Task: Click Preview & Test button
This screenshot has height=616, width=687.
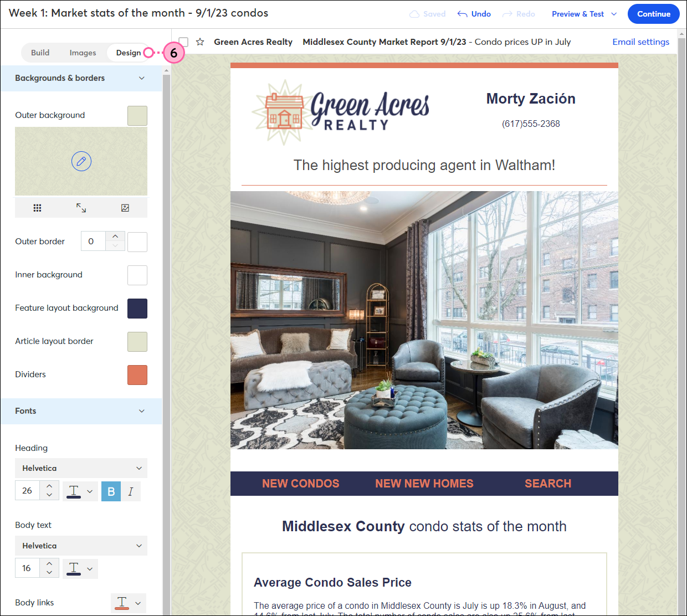Action: pyautogui.click(x=578, y=14)
